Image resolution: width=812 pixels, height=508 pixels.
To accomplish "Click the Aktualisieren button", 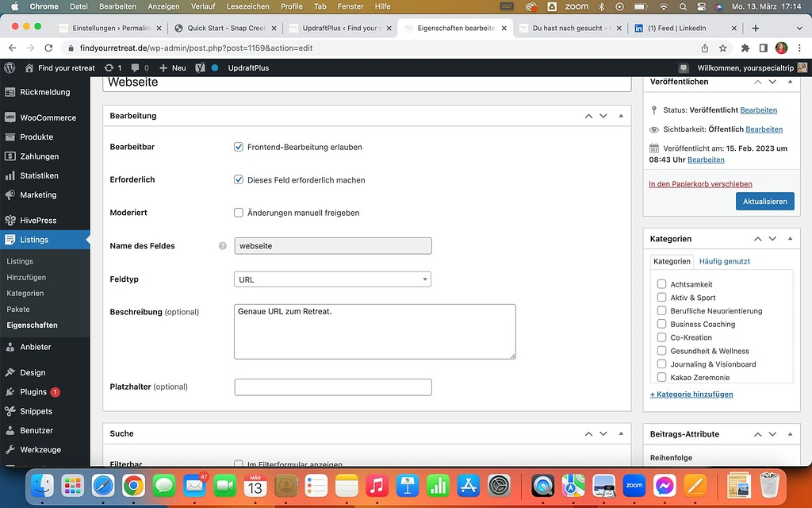I will [764, 201].
